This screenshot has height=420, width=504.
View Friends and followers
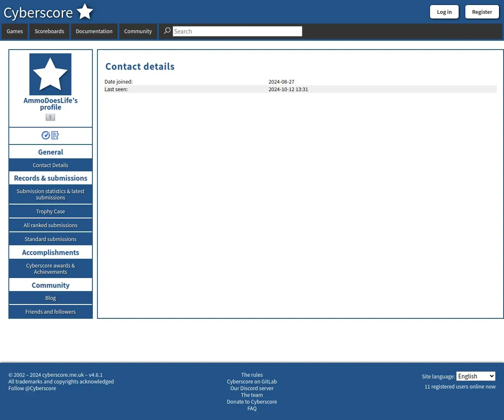50,312
